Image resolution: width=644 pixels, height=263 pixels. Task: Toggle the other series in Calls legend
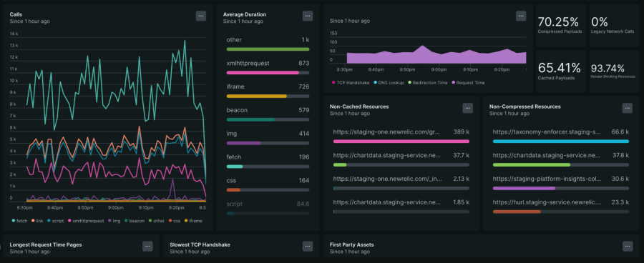[x=157, y=221]
